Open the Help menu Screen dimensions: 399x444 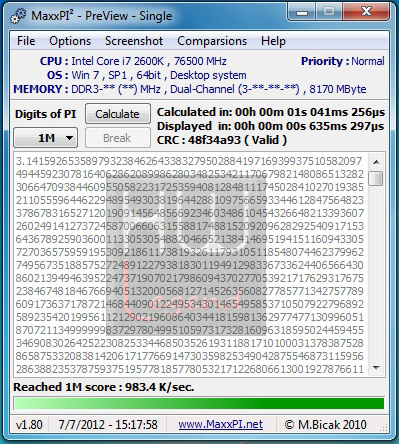(x=273, y=41)
